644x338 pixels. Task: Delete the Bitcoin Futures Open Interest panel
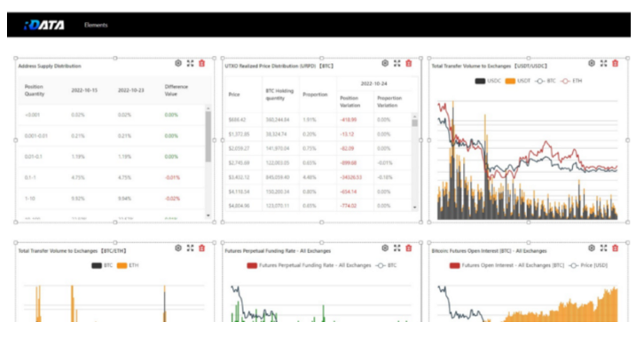616,248
